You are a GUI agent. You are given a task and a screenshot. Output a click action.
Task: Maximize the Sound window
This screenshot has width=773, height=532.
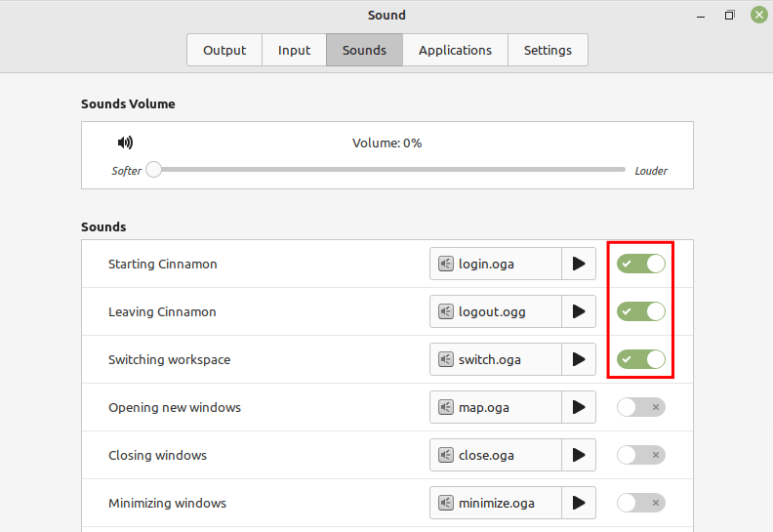point(730,16)
